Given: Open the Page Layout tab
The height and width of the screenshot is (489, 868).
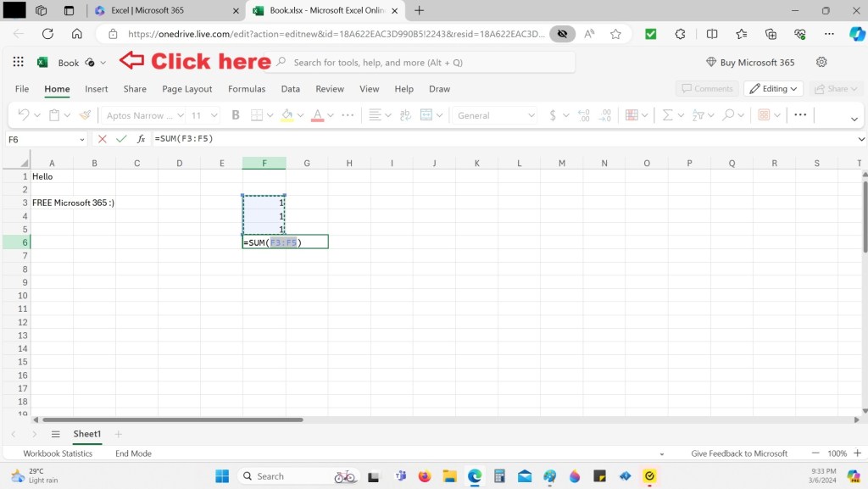Looking at the screenshot, I should click(x=186, y=89).
